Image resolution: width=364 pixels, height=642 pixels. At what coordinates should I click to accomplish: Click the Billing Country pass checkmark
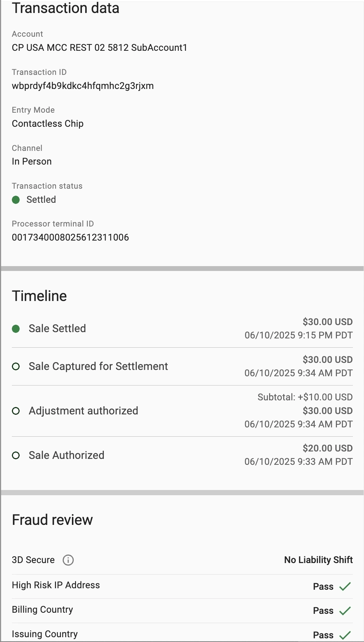[x=345, y=610]
